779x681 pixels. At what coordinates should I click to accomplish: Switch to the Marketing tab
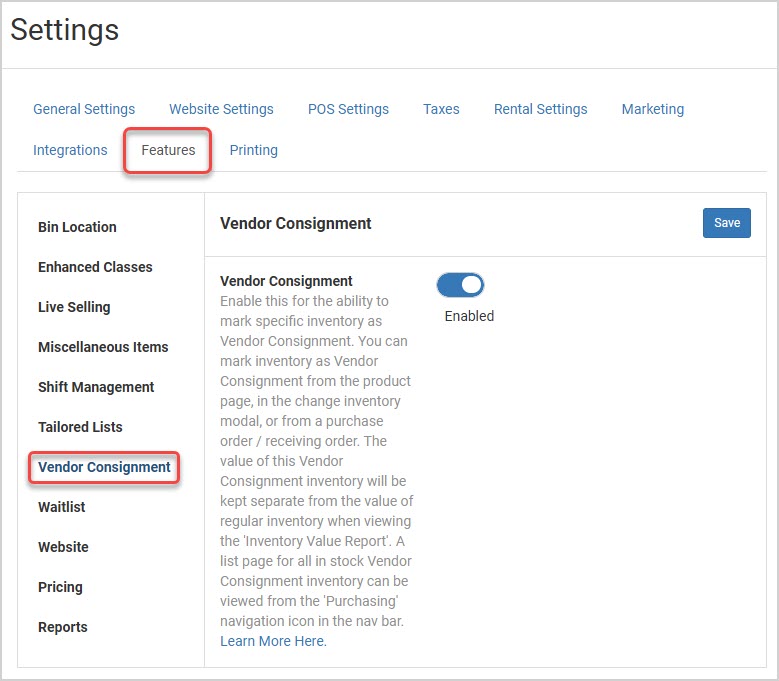click(x=653, y=109)
